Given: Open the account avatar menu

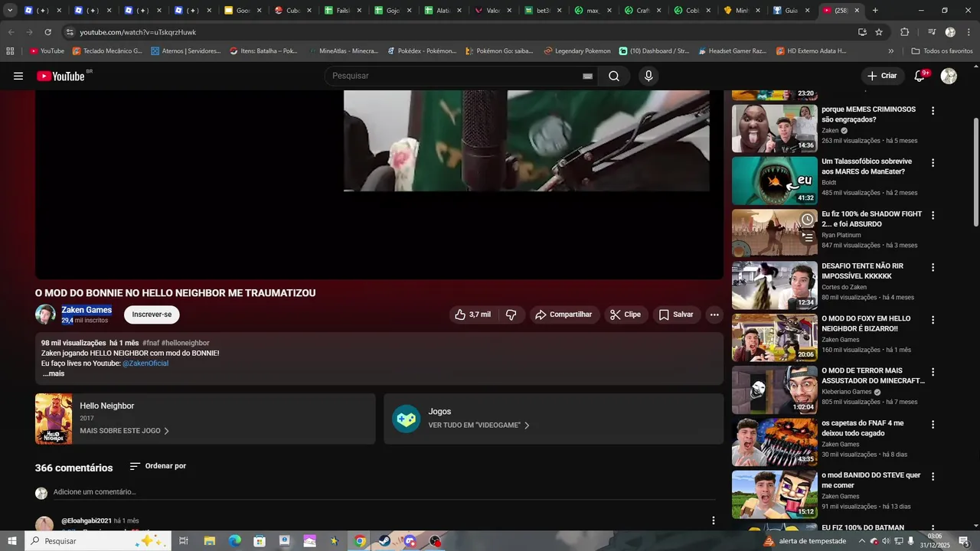Looking at the screenshot, I should tap(949, 76).
